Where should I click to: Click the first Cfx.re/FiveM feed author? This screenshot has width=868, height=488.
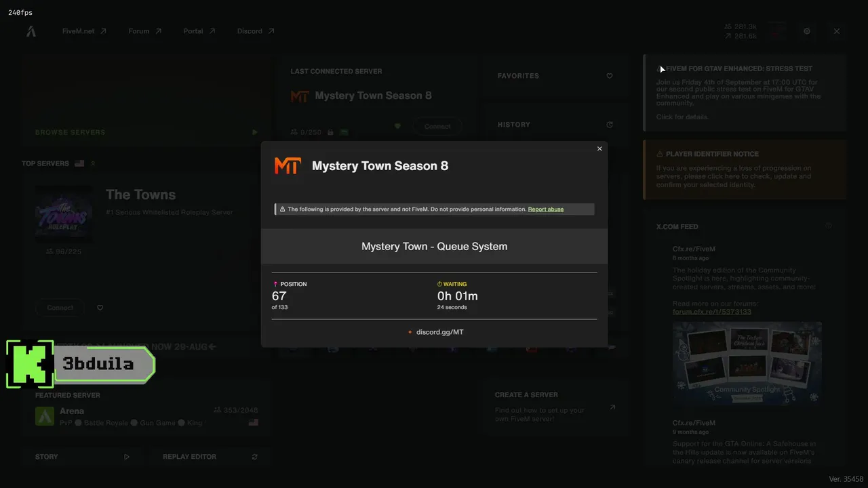pyautogui.click(x=694, y=249)
